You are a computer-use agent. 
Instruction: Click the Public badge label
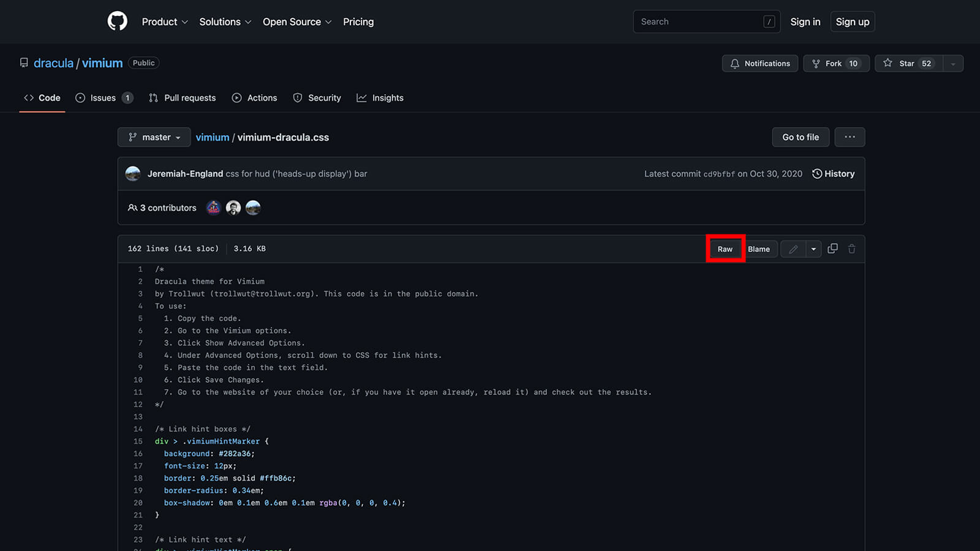point(144,63)
